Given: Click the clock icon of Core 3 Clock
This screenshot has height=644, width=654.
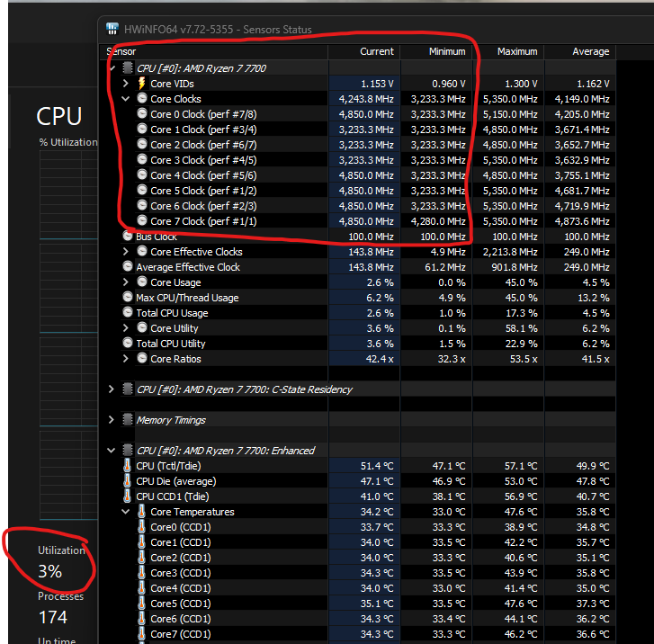Looking at the screenshot, I should [x=142, y=159].
